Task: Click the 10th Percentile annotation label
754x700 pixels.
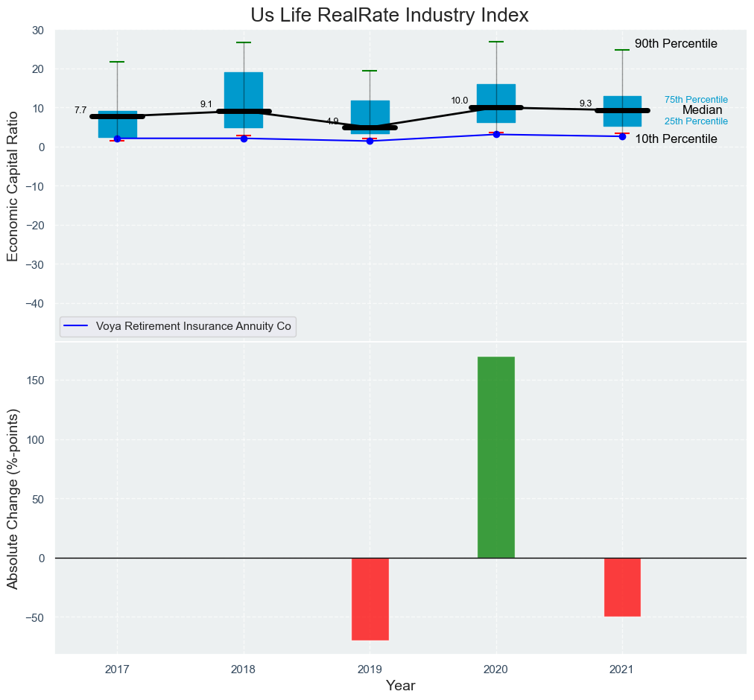Action: [x=676, y=139]
